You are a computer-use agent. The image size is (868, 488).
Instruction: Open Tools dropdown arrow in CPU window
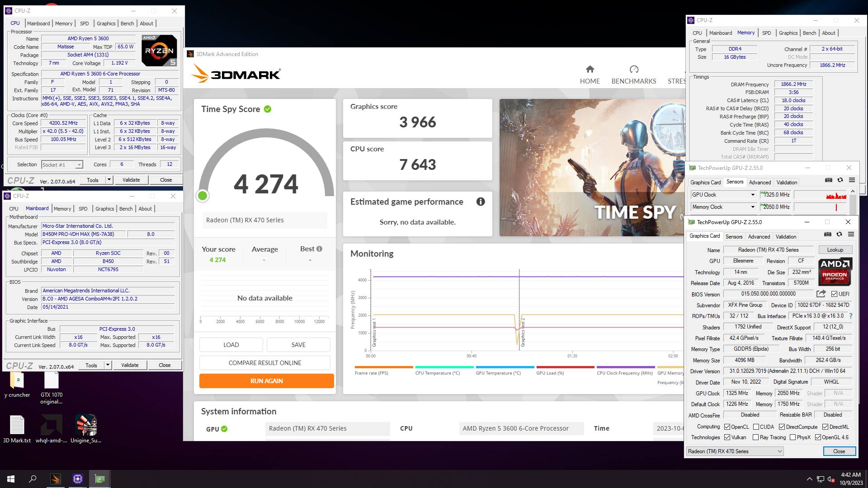(x=109, y=180)
